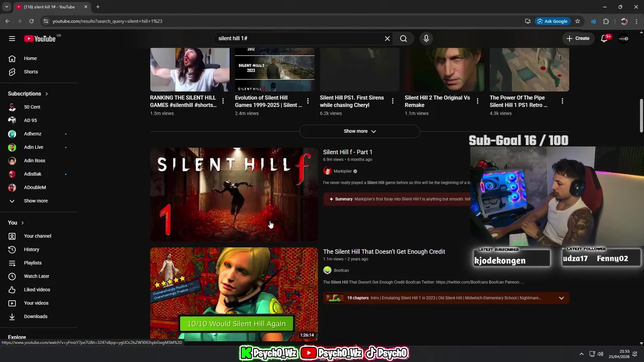Open Shorts in sidebar
The height and width of the screenshot is (362, 644).
pos(31,71)
